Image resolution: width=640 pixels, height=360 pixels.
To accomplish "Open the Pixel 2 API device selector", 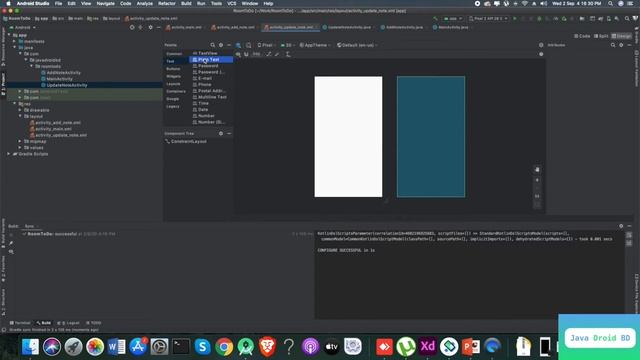I will [x=489, y=19].
